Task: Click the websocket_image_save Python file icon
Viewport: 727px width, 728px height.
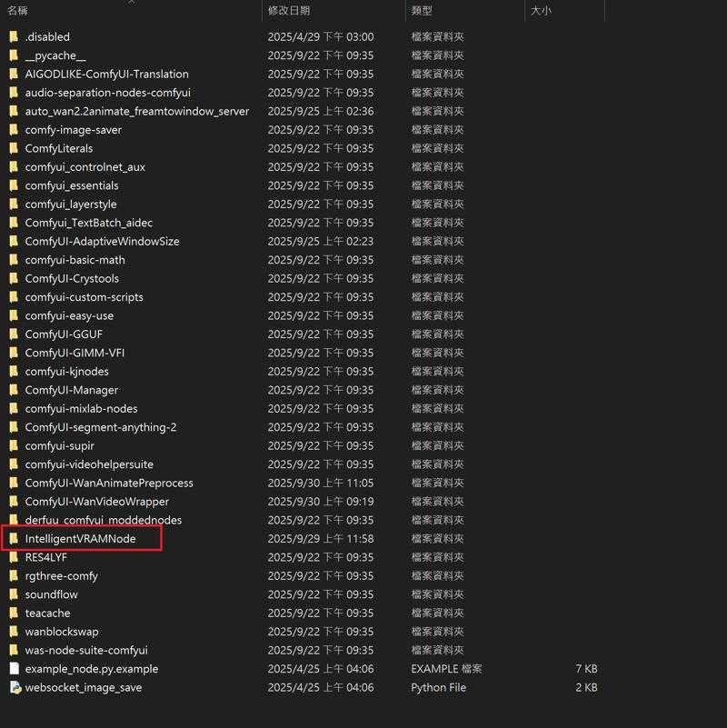Action: [14, 688]
